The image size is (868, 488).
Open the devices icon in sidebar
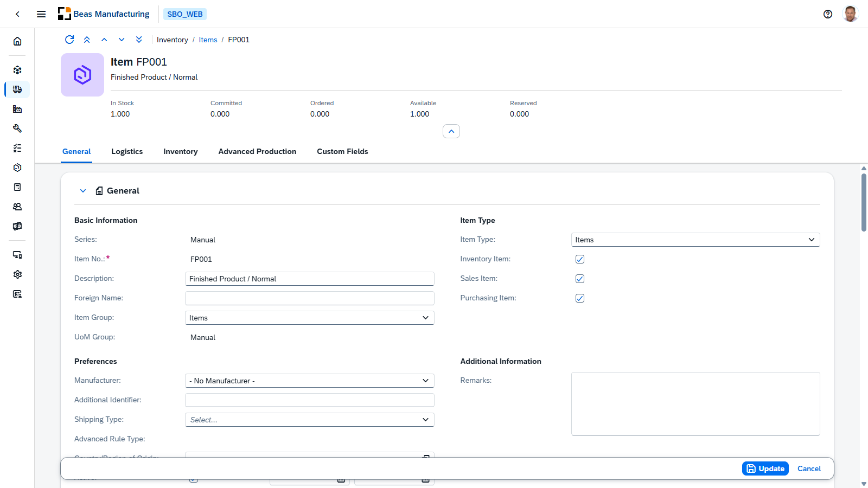click(x=17, y=255)
